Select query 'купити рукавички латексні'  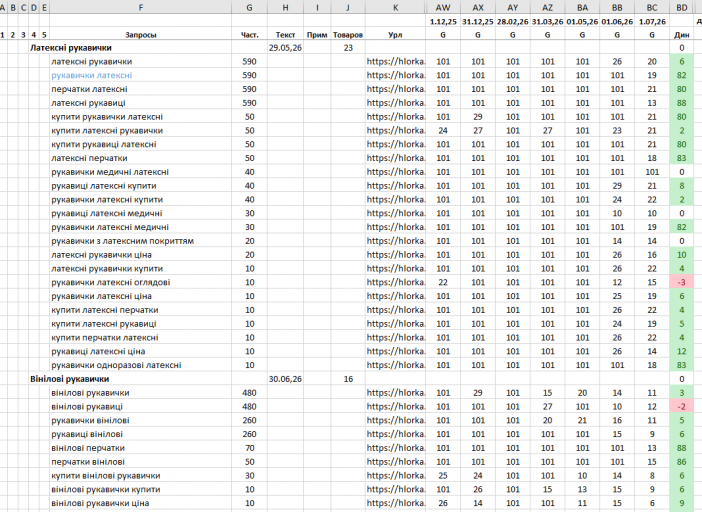(x=107, y=117)
